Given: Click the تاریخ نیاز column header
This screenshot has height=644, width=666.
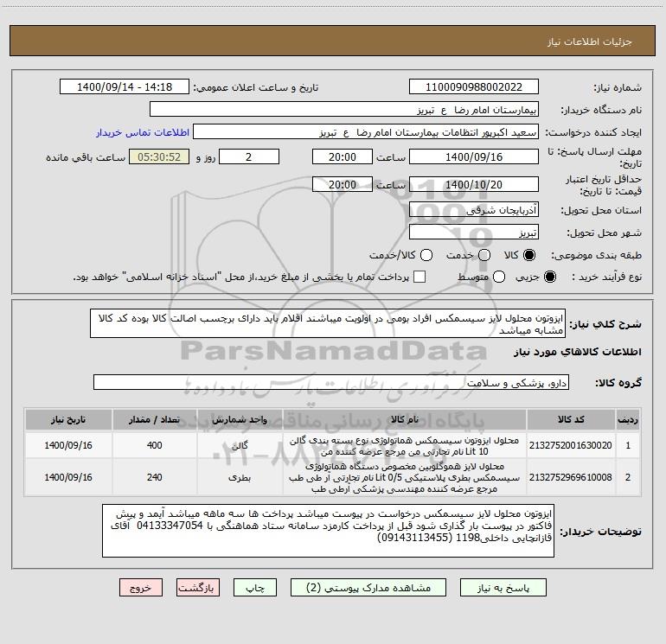Looking at the screenshot, I should coord(68,419).
